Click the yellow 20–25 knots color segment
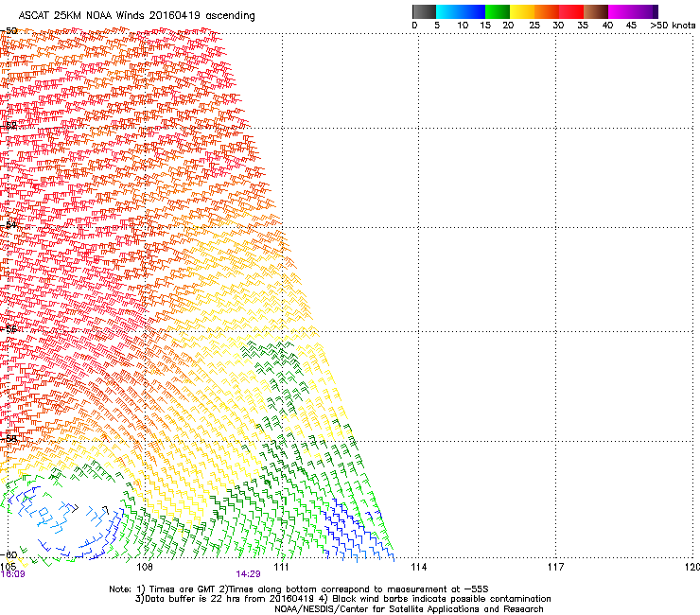This screenshot has height=615, width=700. point(522,11)
